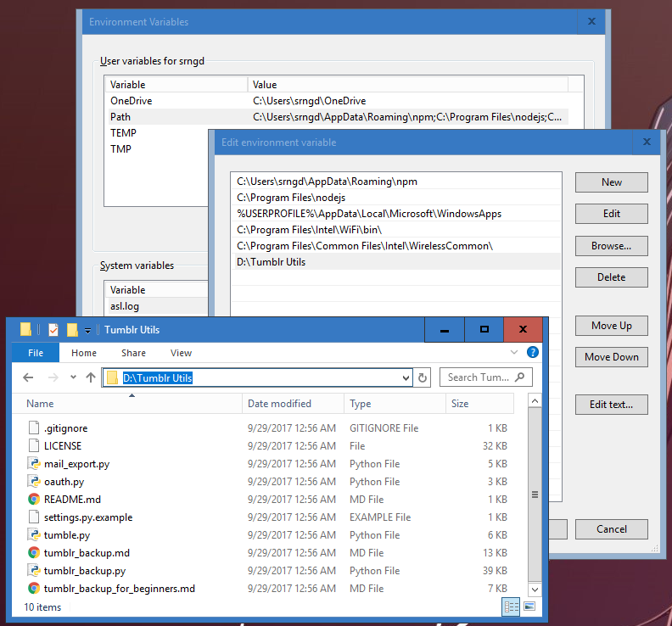Image resolution: width=672 pixels, height=626 pixels.
Task: Open recent locations dropdown arrow
Action: tap(73, 377)
